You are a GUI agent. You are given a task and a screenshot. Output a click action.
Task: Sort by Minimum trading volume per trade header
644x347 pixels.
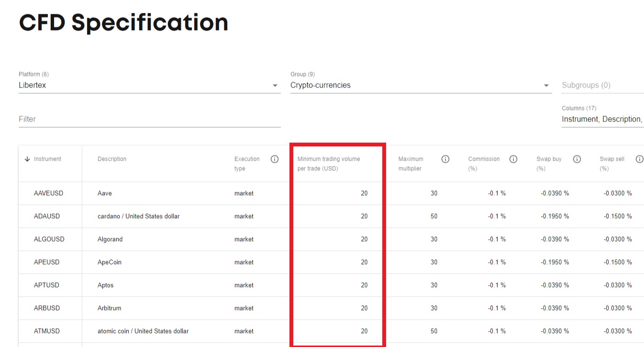coord(329,164)
